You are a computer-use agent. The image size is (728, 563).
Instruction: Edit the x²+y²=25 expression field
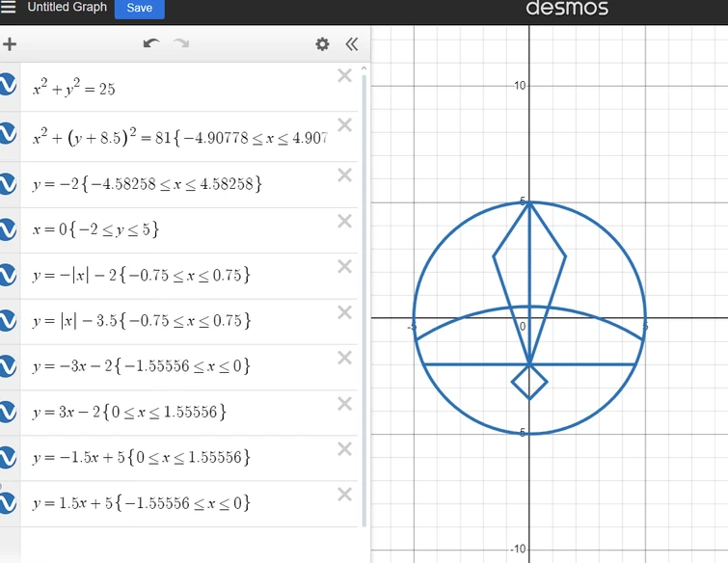189,88
